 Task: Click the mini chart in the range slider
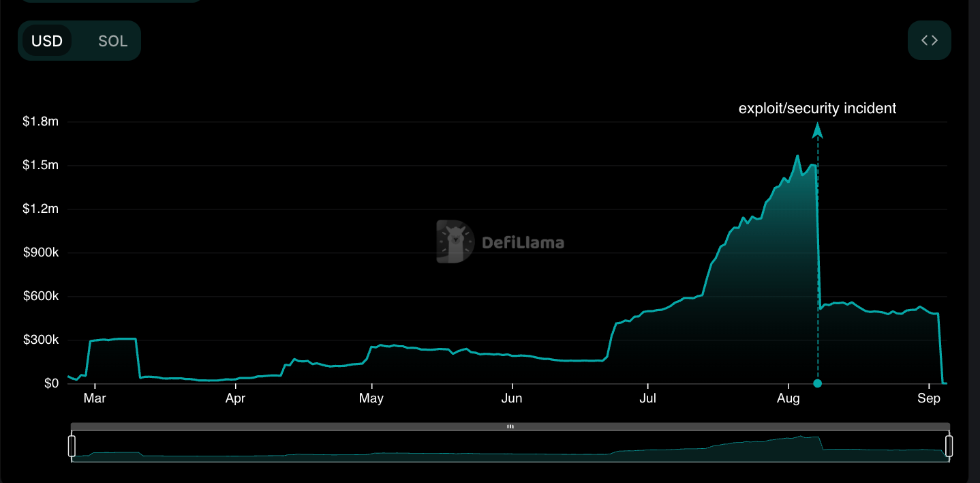click(x=511, y=450)
